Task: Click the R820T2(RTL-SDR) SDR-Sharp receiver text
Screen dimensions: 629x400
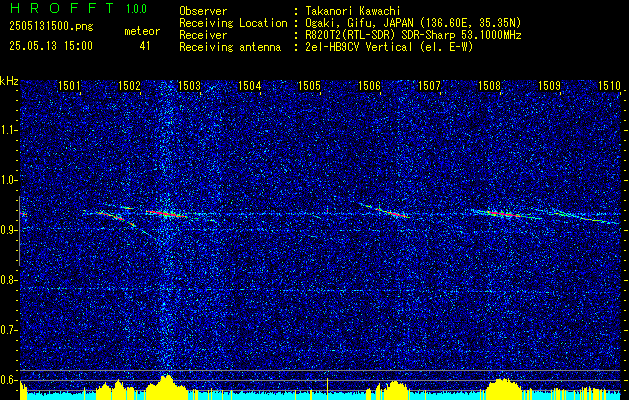Action: [413, 35]
